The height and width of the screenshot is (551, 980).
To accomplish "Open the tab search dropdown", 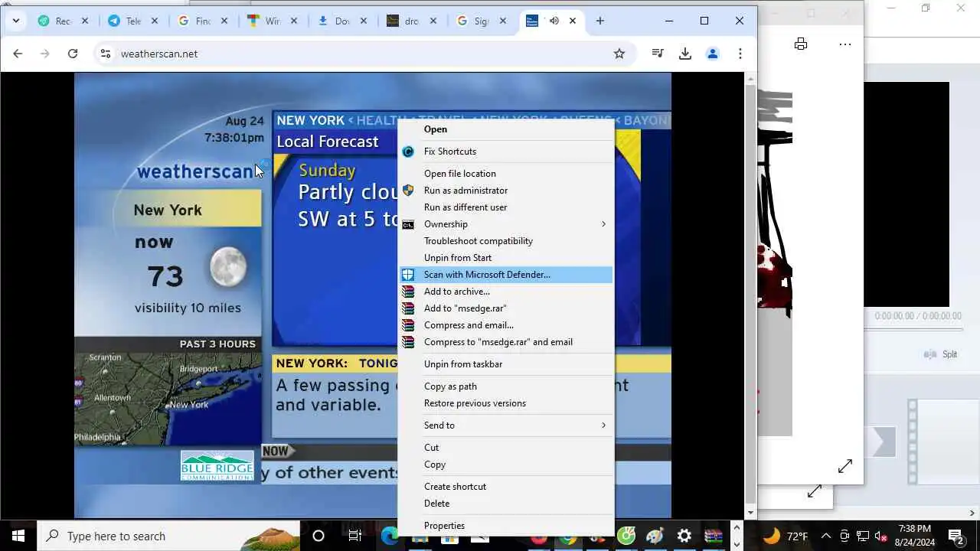I will 16,21.
